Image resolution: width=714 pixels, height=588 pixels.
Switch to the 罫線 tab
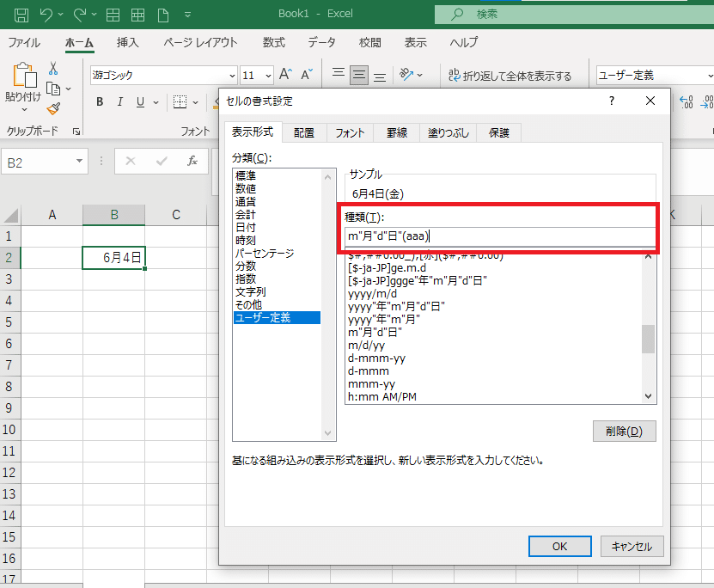[396, 132]
